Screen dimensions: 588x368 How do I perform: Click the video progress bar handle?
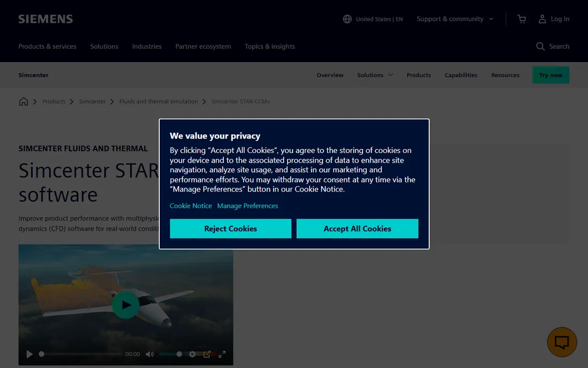(42, 354)
